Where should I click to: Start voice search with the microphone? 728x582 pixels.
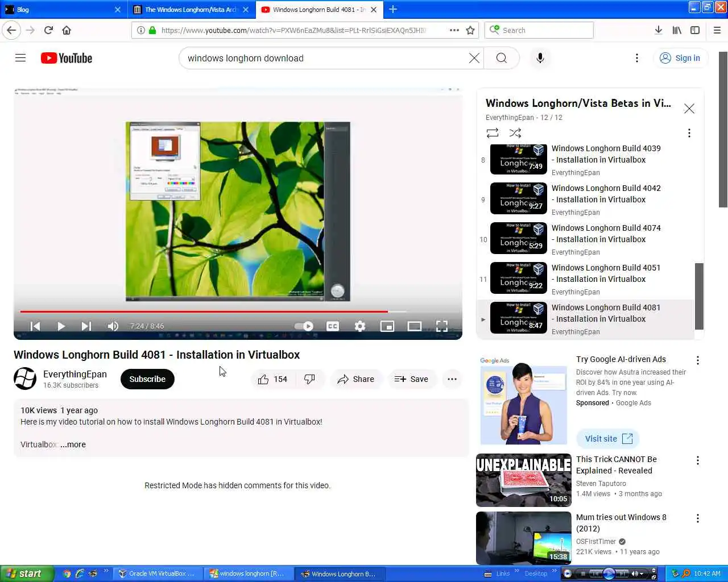tap(540, 58)
